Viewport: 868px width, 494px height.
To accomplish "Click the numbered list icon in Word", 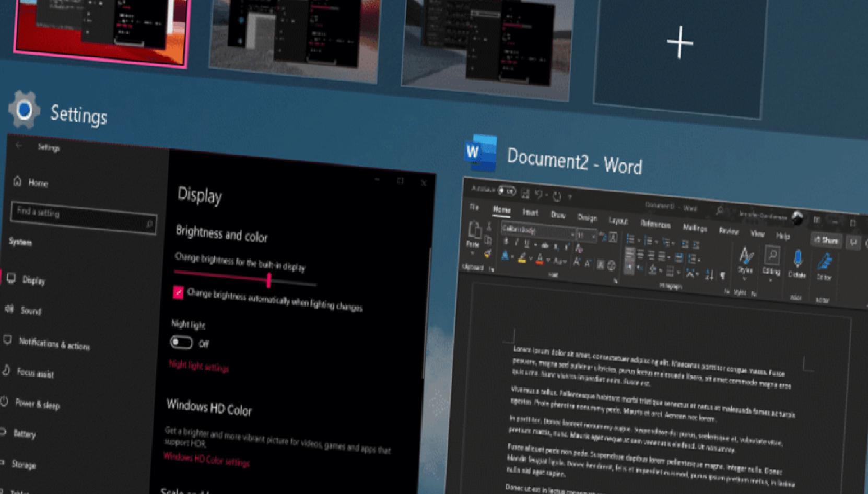I will 648,241.
